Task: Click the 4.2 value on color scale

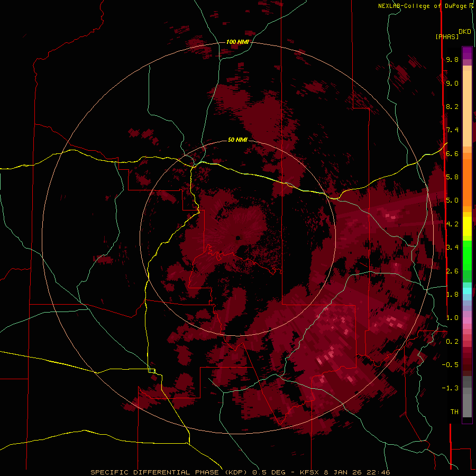Action: coord(452,224)
